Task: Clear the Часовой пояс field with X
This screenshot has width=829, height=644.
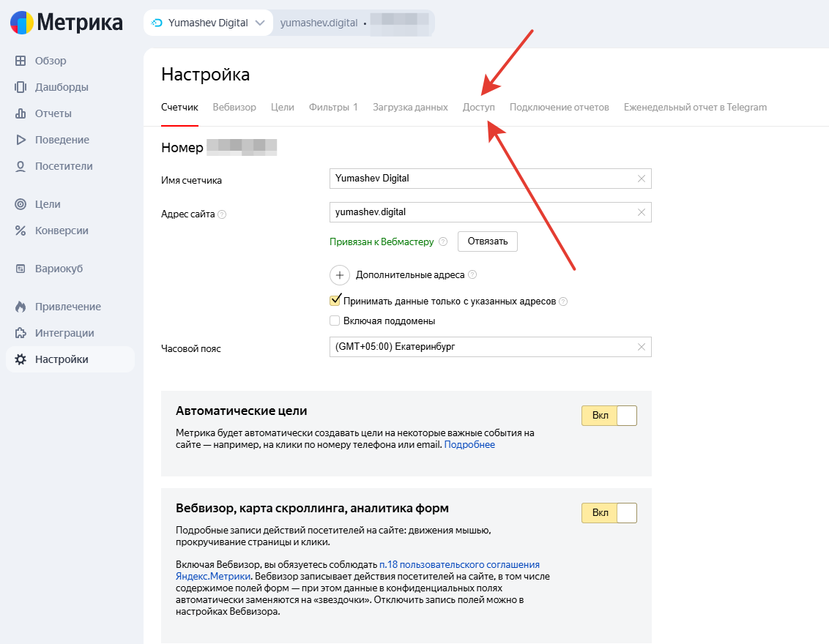Action: click(642, 347)
